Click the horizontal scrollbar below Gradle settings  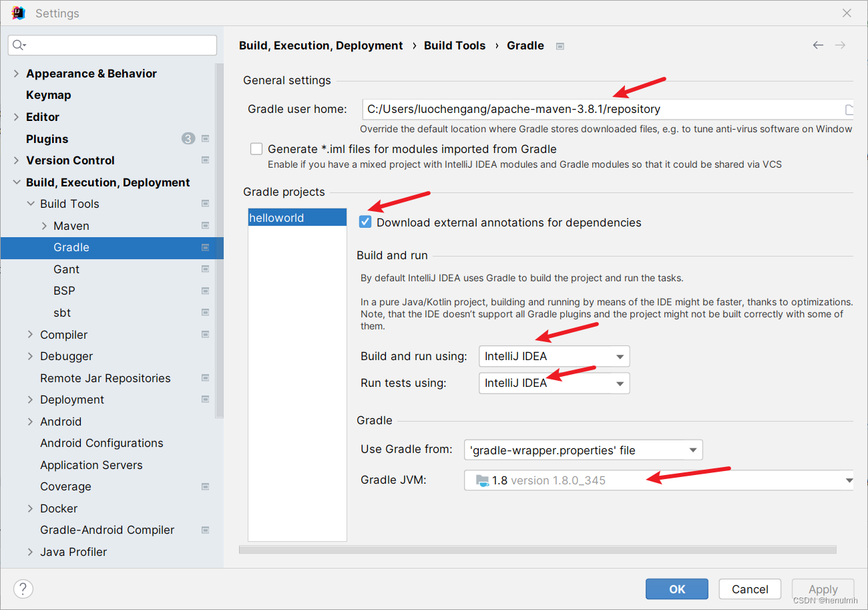click(x=537, y=550)
